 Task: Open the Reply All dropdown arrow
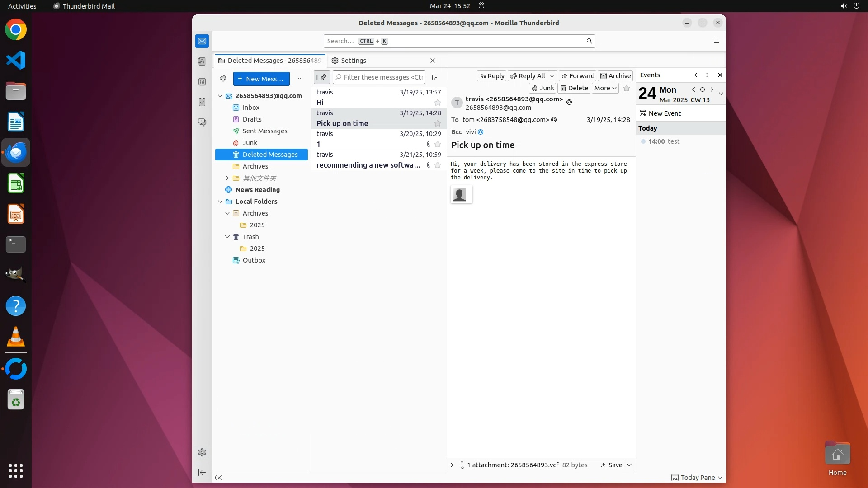(552, 76)
